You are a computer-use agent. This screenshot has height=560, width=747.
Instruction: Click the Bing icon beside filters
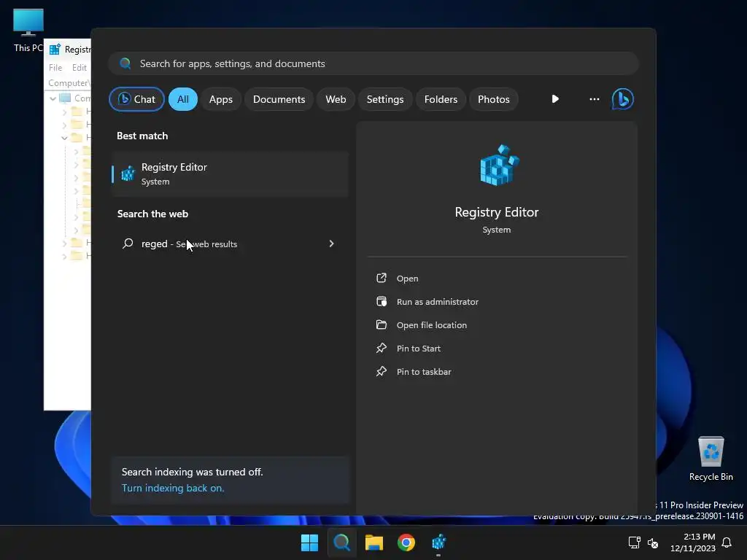tap(623, 99)
